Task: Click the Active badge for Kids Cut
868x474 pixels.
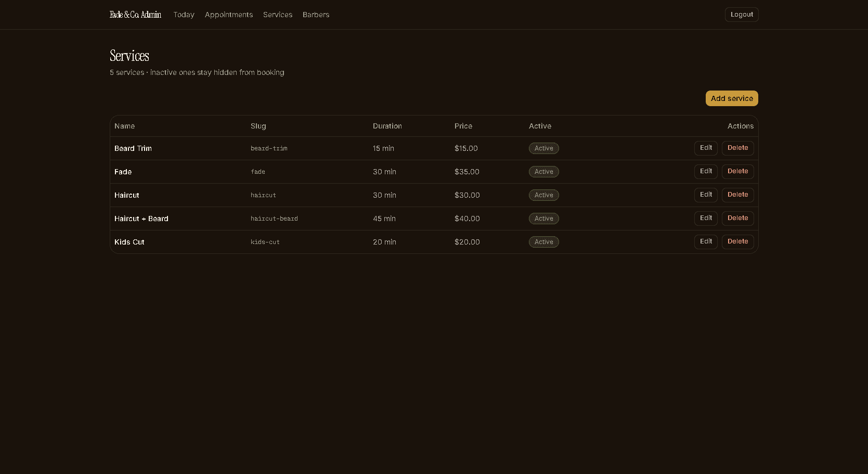Action: pos(544,242)
